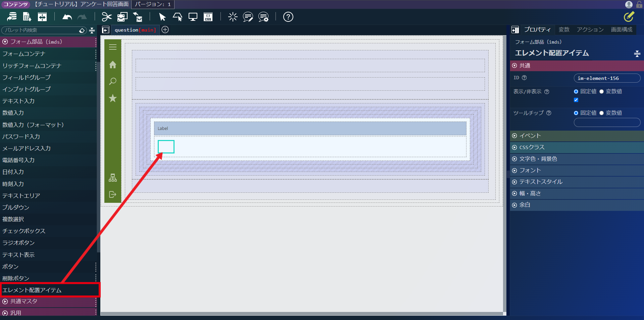Viewport: 644px width, 320px height.
Task: Collapse all property sections icon
Action: coord(637,53)
